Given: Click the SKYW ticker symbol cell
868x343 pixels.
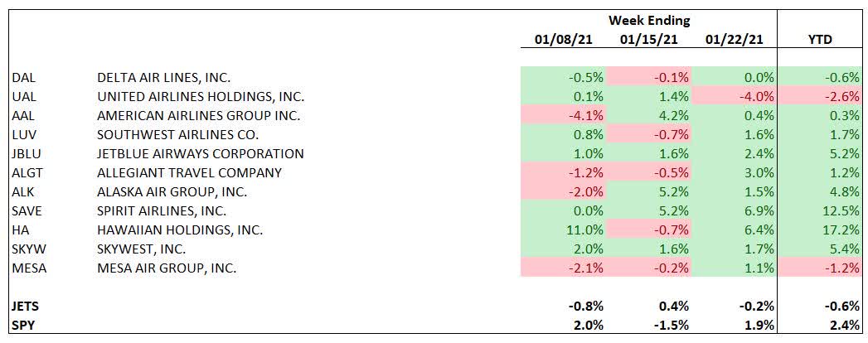Looking at the screenshot, I should (28, 249).
